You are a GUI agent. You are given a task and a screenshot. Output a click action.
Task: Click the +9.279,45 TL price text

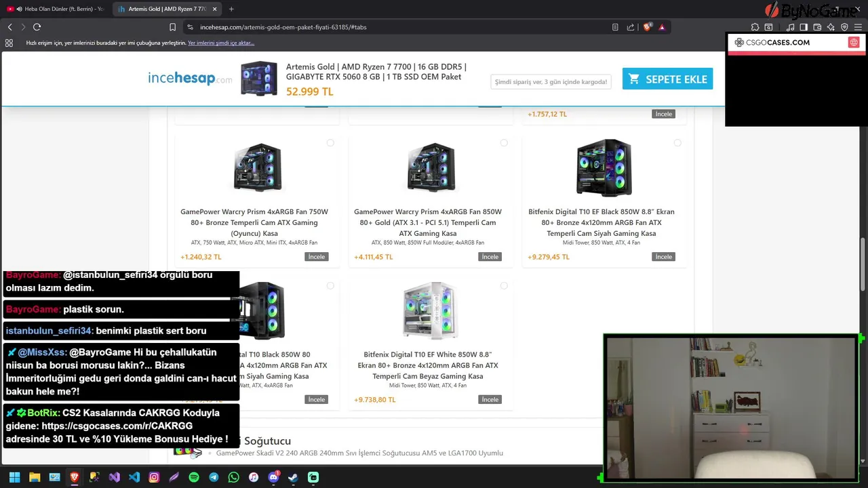coord(549,257)
